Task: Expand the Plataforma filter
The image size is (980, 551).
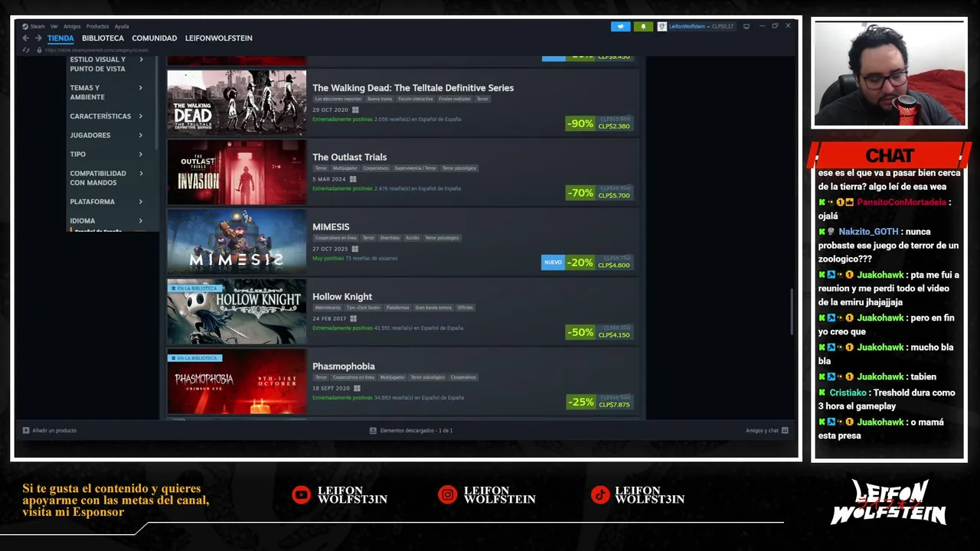Action: 106,202
